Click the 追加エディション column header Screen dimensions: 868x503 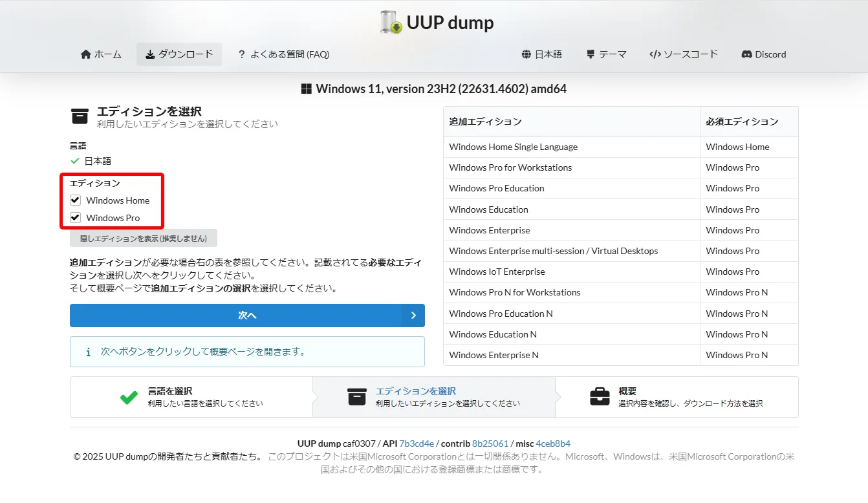click(x=572, y=122)
